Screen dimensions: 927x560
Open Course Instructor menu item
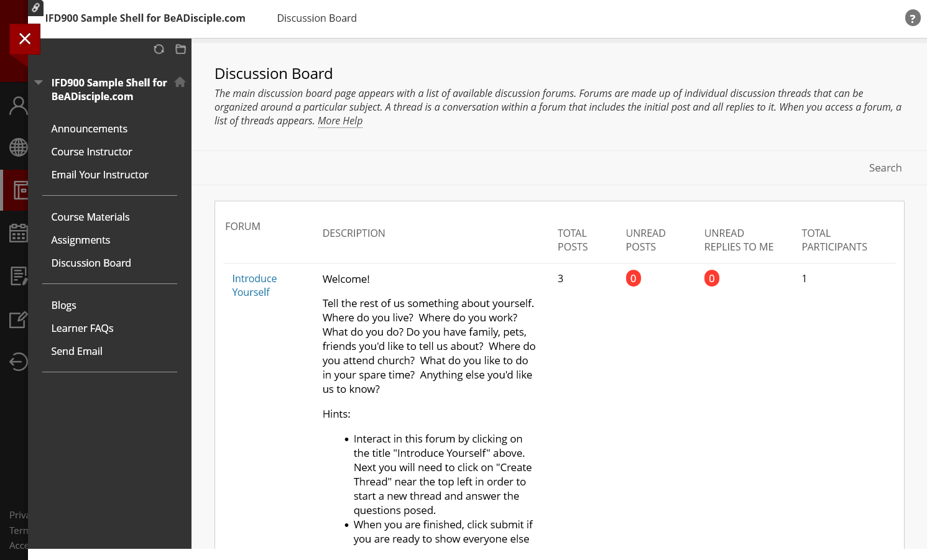92,152
